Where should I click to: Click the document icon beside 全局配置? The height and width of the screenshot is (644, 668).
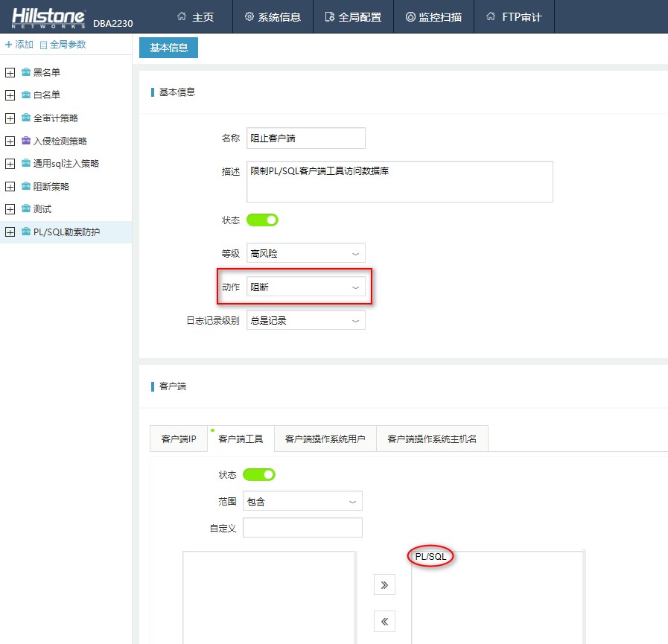[x=329, y=16]
